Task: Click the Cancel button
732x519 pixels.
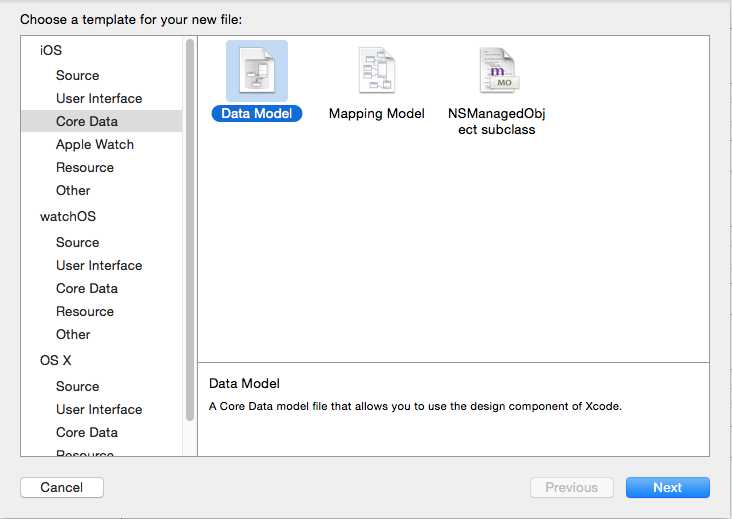Action: [x=62, y=488]
